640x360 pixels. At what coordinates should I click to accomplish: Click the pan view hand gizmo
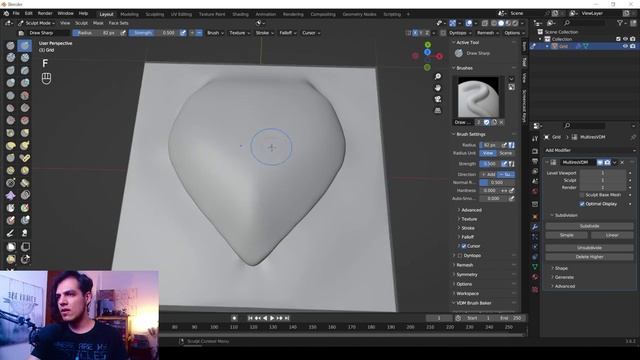point(438,88)
